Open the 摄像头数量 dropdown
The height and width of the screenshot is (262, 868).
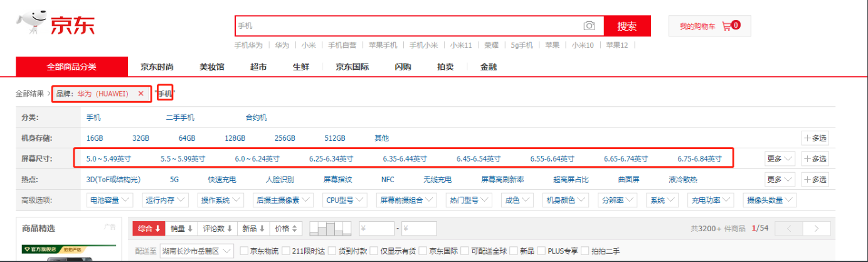point(770,200)
